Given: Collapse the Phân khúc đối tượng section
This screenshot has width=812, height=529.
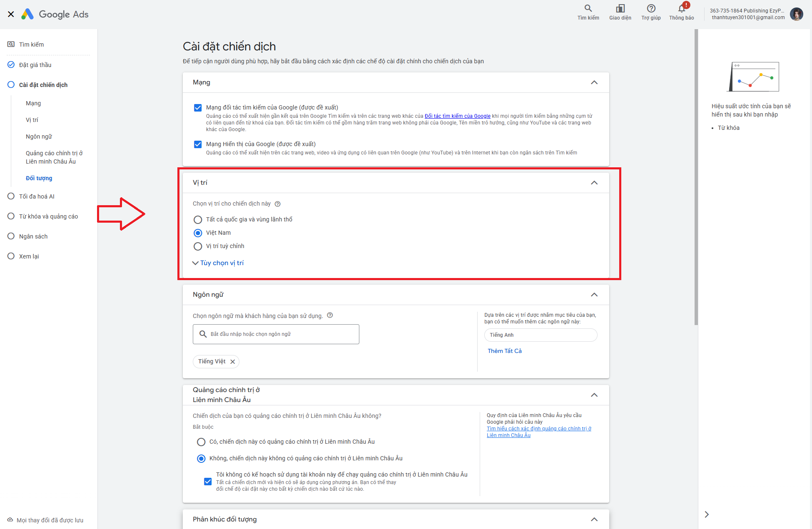Looking at the screenshot, I should click(594, 519).
